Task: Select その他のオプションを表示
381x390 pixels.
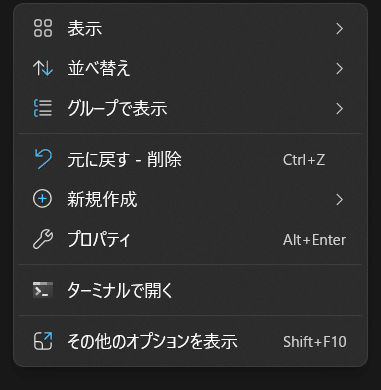Action: click(190, 341)
